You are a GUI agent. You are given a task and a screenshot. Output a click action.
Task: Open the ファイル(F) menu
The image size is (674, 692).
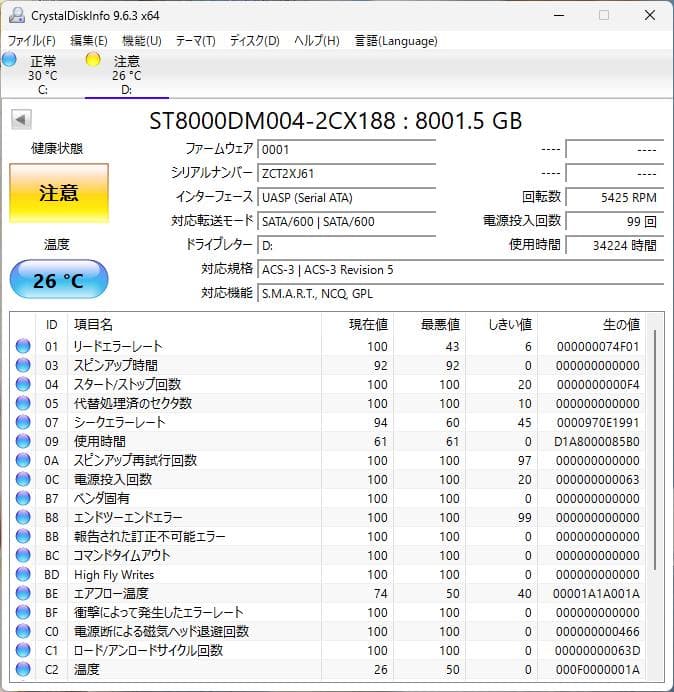tap(32, 41)
